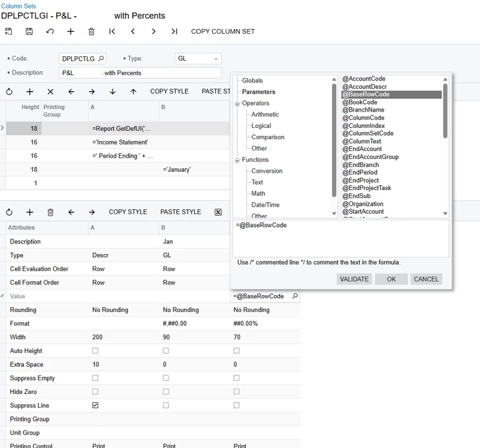Move header row down

coord(113,92)
